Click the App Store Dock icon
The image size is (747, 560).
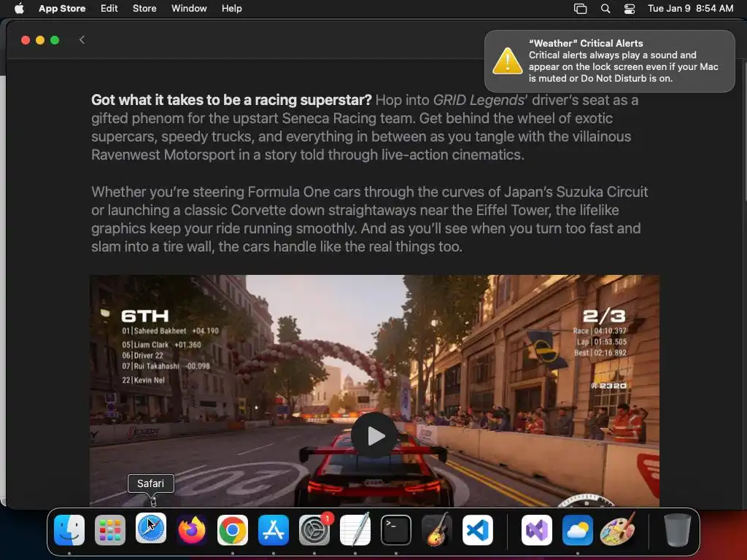point(274,530)
